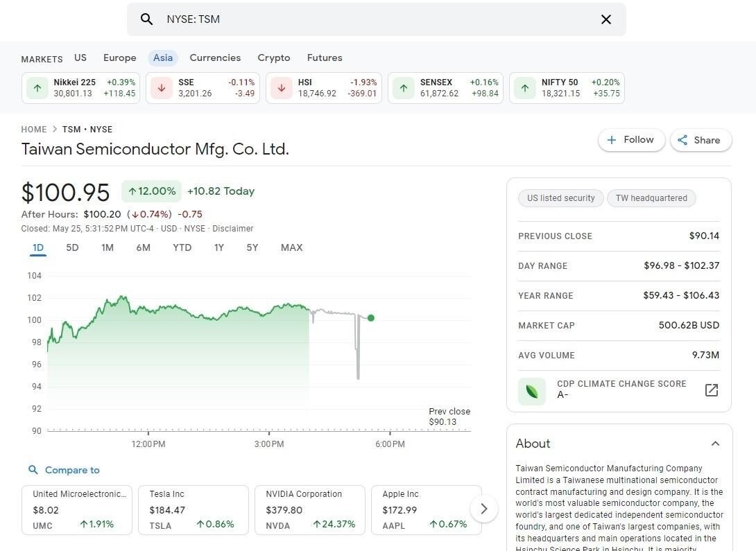
Task: Click into the NYSE: TSM search field
Action: pos(375,19)
